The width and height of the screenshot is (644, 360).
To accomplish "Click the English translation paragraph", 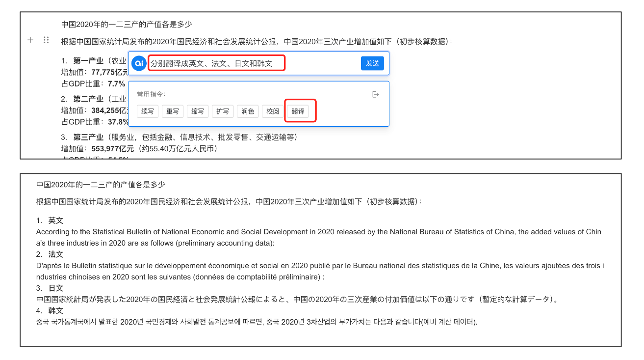I will pyautogui.click(x=319, y=238).
